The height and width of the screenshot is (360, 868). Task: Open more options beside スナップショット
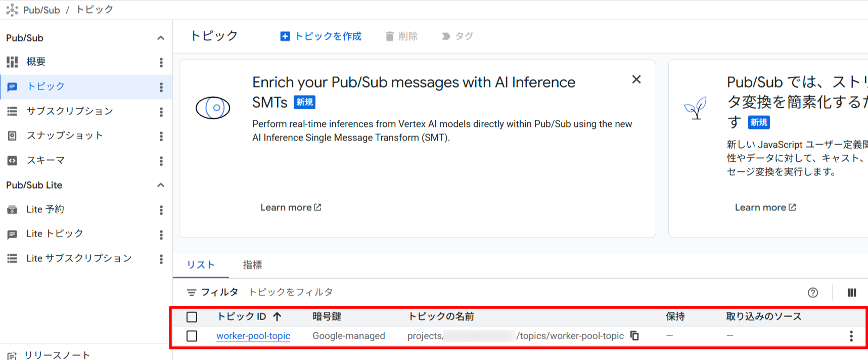(x=161, y=136)
